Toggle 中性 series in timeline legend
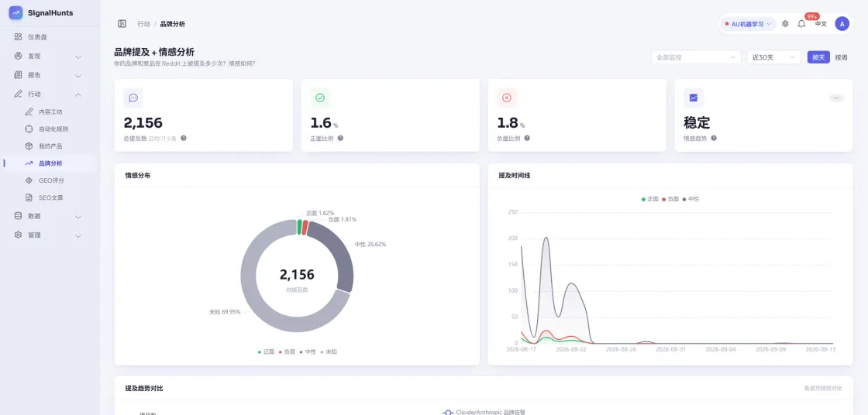This screenshot has width=868, height=415. (x=691, y=199)
